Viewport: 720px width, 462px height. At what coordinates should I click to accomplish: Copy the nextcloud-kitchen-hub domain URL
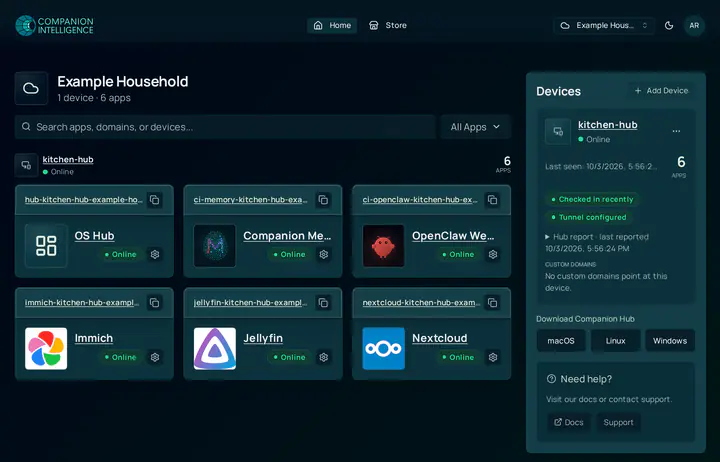point(493,303)
